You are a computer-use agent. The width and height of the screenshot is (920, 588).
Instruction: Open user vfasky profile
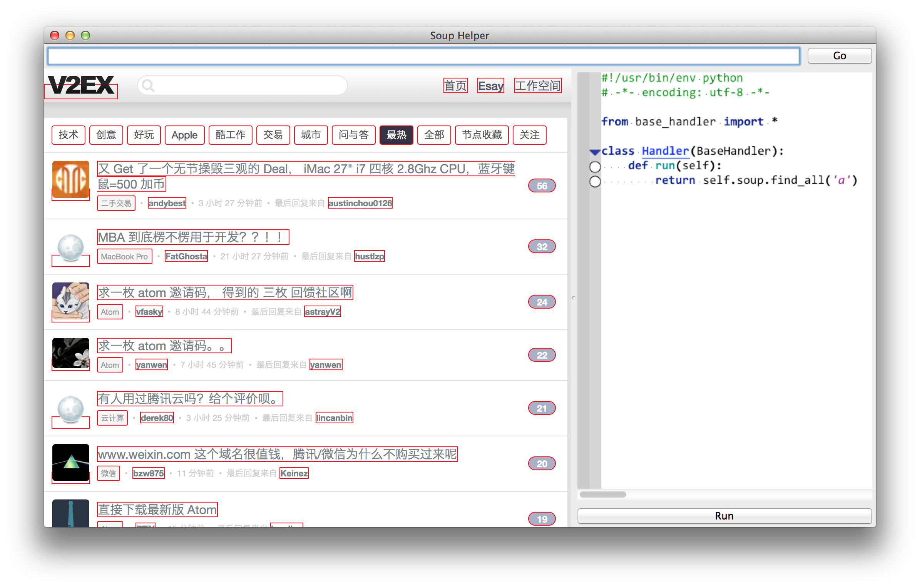coord(149,312)
